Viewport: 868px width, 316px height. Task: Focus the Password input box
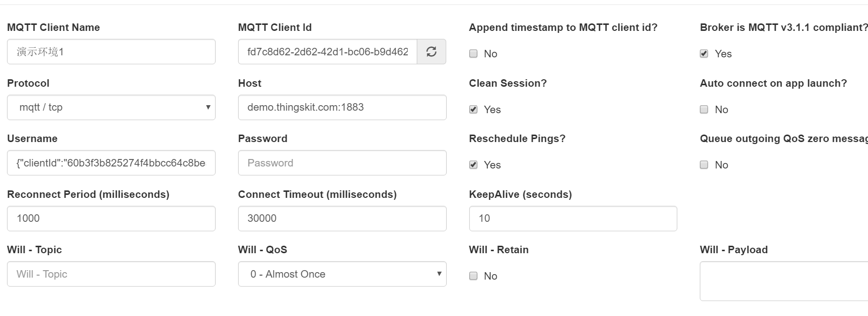(x=342, y=163)
